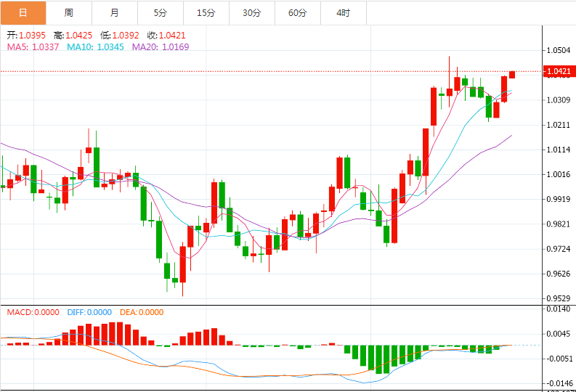Click the MA20 indicator label
Screen dimensions: 576x392
click(x=161, y=47)
